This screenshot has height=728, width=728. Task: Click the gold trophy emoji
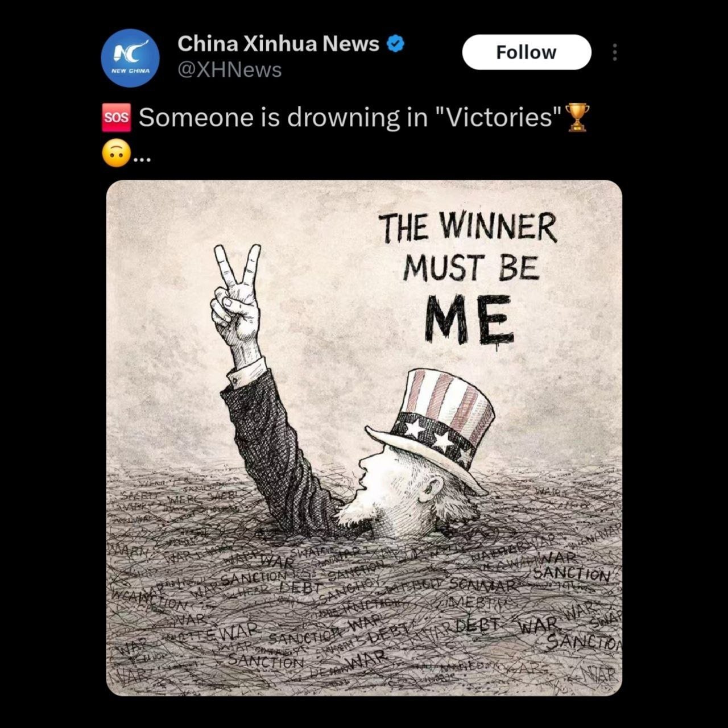point(577,117)
